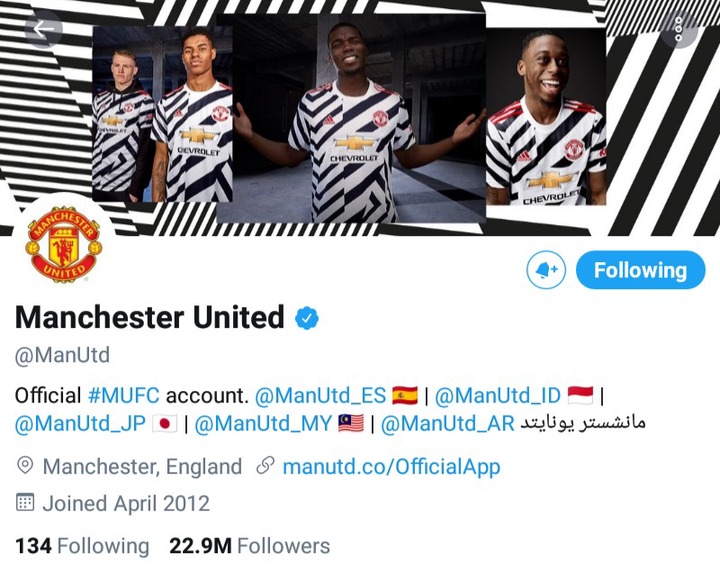
Task: Turn on notifications with the bell icon
Action: click(x=546, y=270)
